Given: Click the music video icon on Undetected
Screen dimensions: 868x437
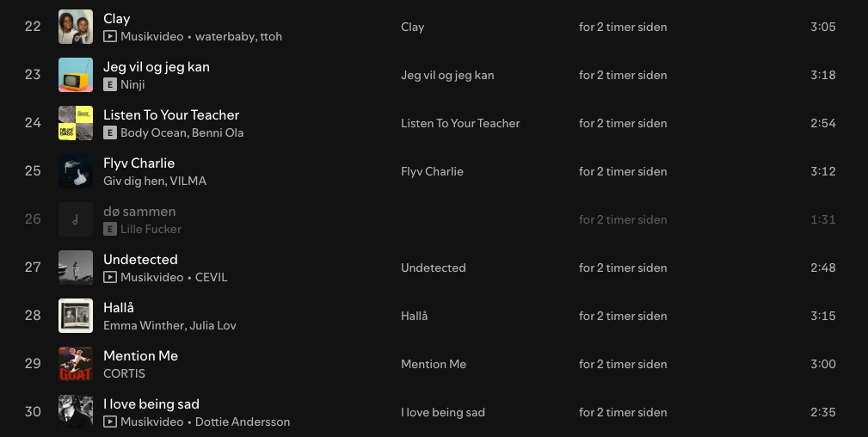Looking at the screenshot, I should pyautogui.click(x=109, y=277).
